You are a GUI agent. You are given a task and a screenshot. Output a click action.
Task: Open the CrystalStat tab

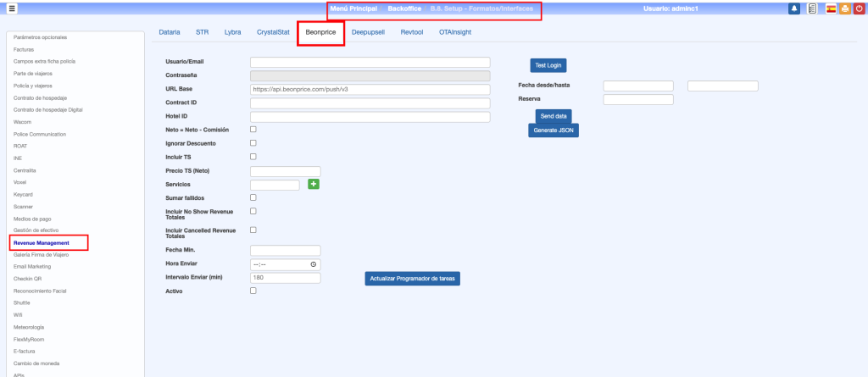[272, 31]
